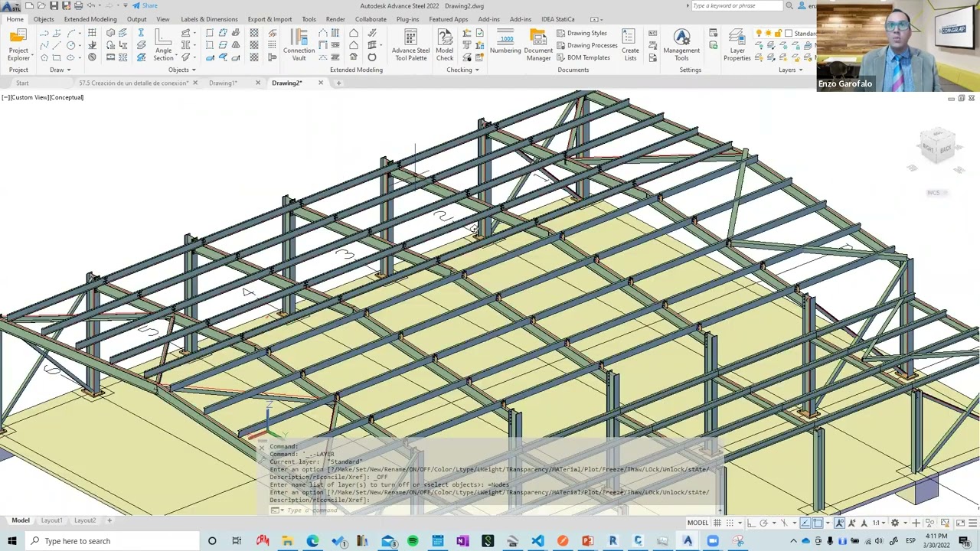Open the Revit icon in taskbar

pos(612,541)
